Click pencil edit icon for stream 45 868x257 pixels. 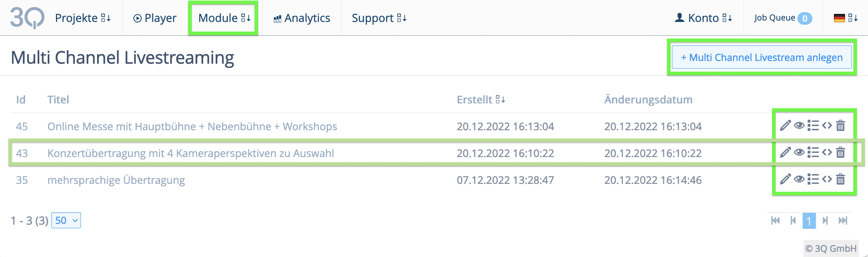click(x=785, y=125)
